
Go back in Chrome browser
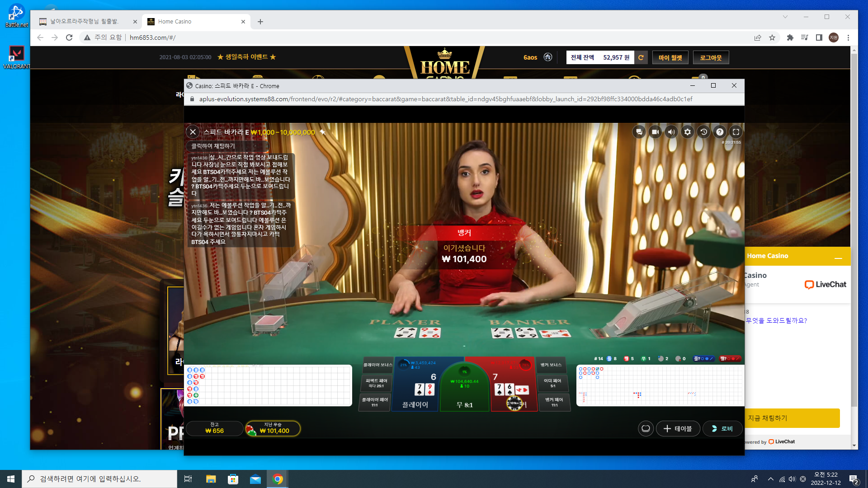point(40,38)
